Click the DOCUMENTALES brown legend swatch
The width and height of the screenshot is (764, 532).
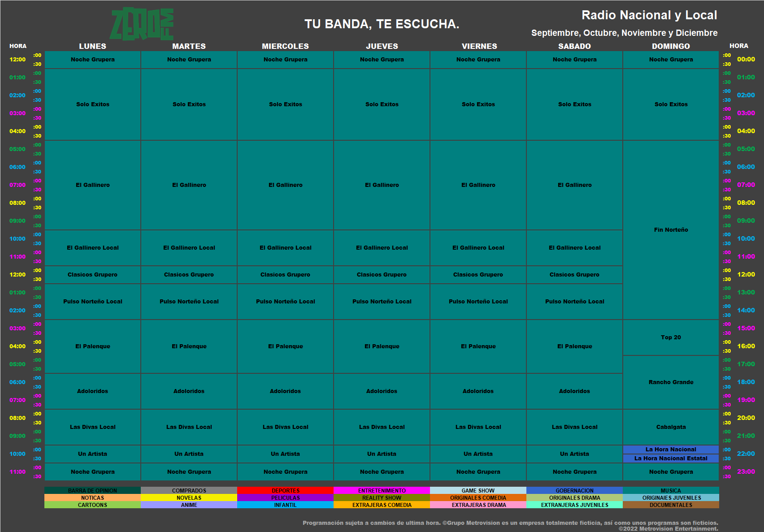(671, 505)
